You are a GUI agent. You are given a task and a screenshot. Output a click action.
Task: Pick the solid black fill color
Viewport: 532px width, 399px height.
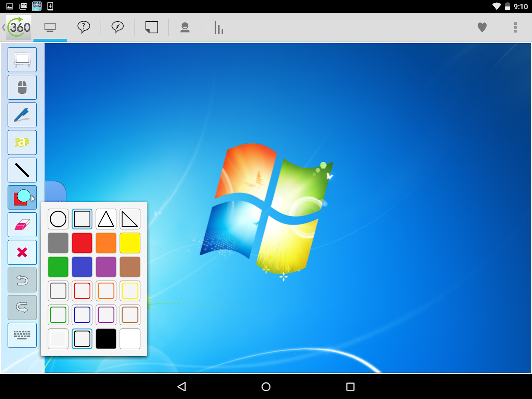106,339
